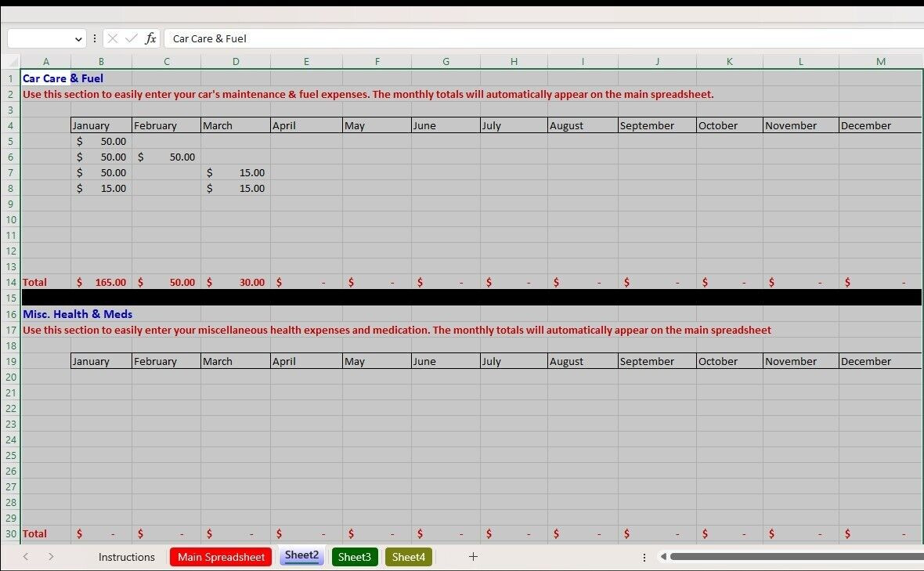This screenshot has width=924, height=571.
Task: Select row 15 header
Action: tap(11, 298)
